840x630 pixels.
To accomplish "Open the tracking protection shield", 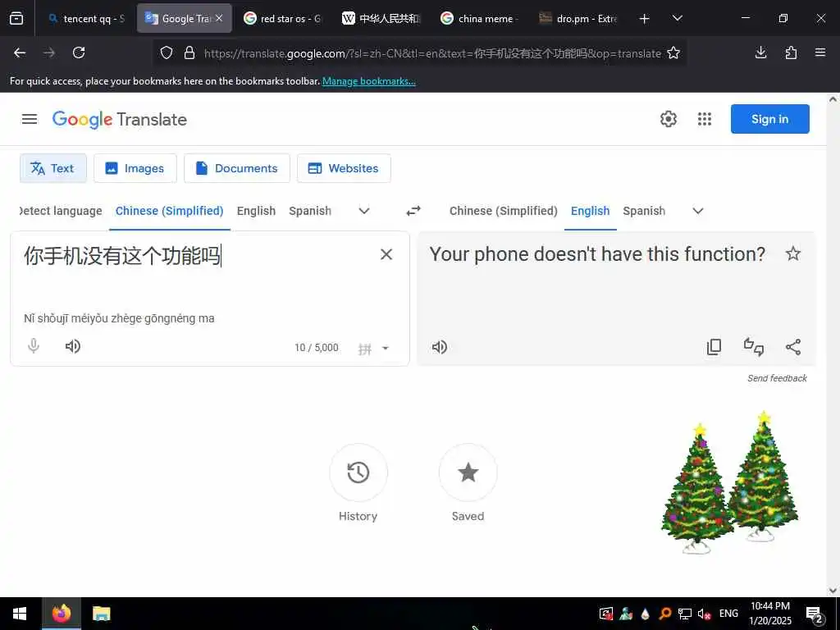I will point(167,52).
